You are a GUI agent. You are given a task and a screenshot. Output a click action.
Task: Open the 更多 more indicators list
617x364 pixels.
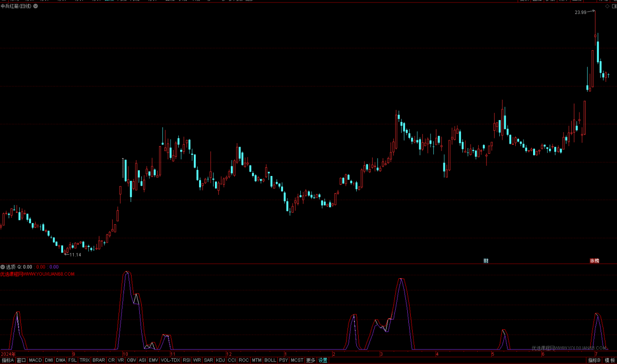coord(310,360)
